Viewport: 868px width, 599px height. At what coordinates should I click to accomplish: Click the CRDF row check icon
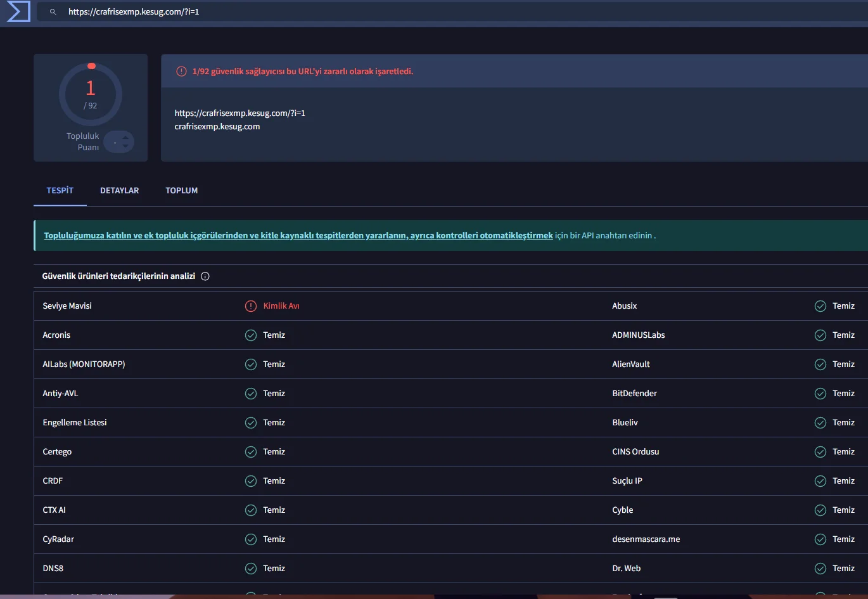[251, 481]
